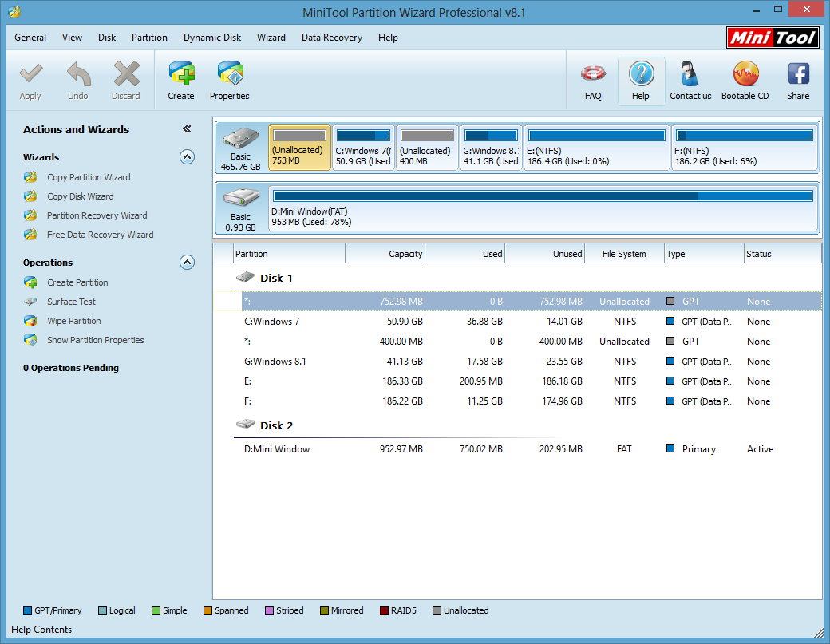Viewport: 830px width, 644px height.
Task: Select G:Windows 8 block in disk map
Action: coord(492,148)
